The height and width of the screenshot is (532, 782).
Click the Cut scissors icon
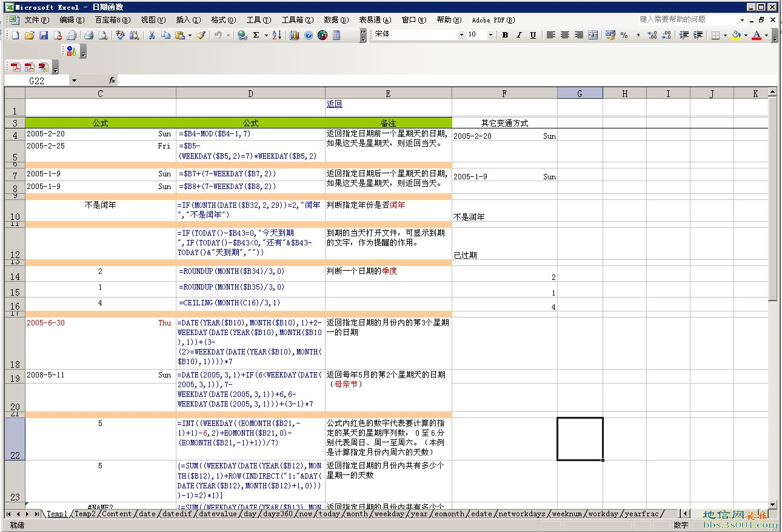coord(152,35)
